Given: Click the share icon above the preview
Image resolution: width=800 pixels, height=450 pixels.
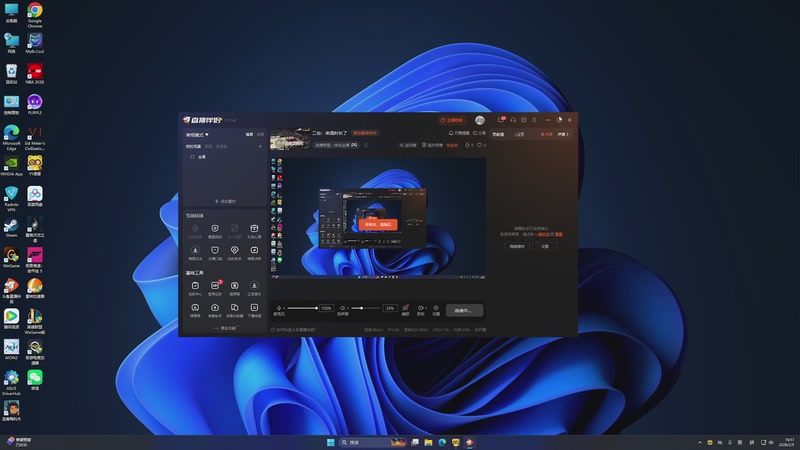Looking at the screenshot, I should (x=475, y=133).
